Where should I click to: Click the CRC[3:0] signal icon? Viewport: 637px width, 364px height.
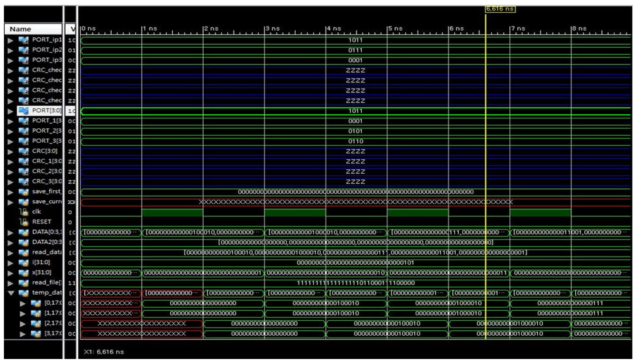pyautogui.click(x=24, y=151)
